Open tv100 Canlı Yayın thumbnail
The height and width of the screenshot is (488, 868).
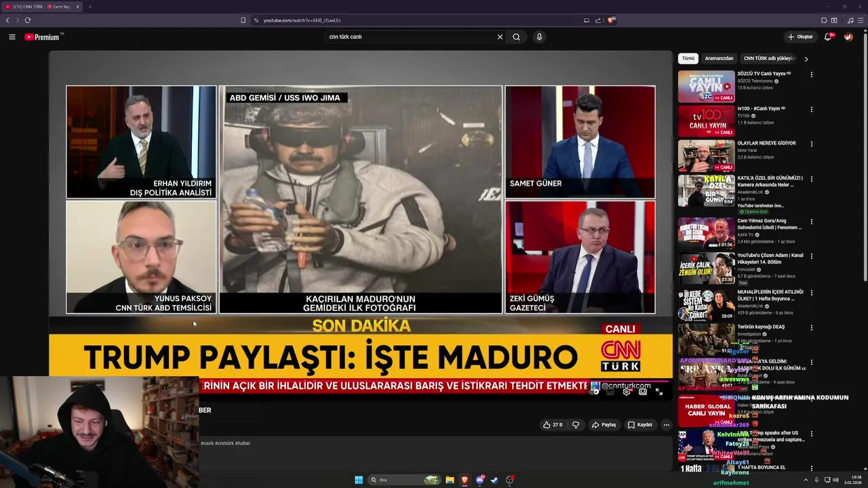point(707,122)
